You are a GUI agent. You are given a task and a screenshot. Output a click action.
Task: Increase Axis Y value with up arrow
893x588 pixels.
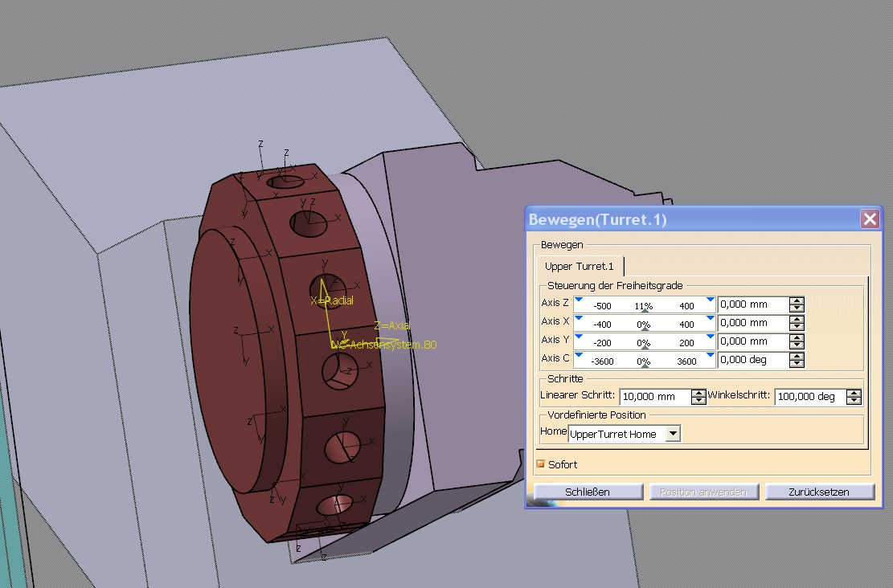tap(797, 337)
